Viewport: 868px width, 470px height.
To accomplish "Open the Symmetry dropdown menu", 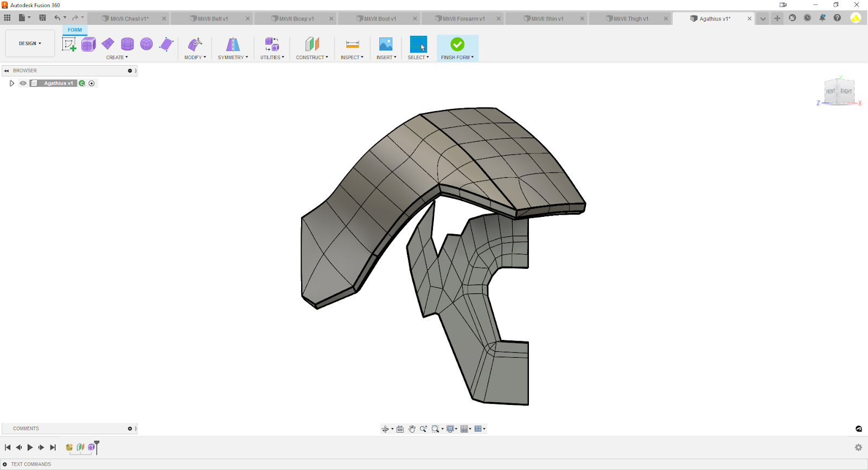I will tap(233, 57).
